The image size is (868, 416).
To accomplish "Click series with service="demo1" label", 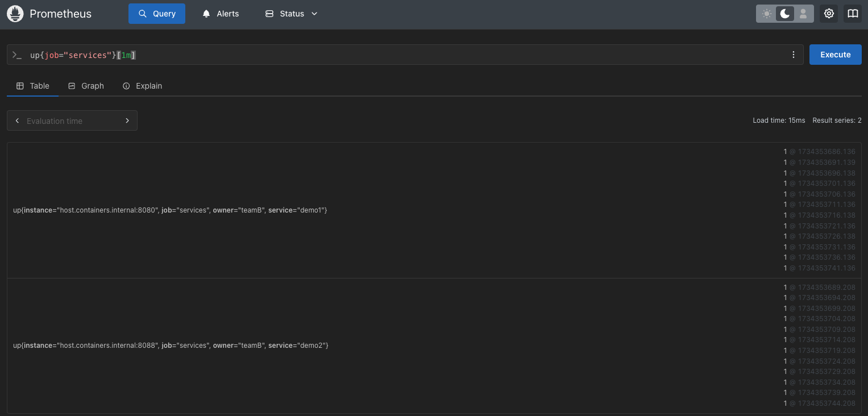I will (x=170, y=210).
